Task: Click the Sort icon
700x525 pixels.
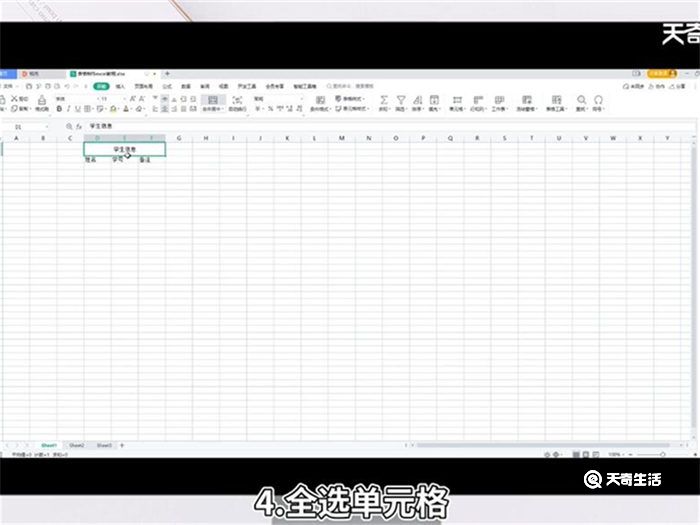Action: (417, 100)
